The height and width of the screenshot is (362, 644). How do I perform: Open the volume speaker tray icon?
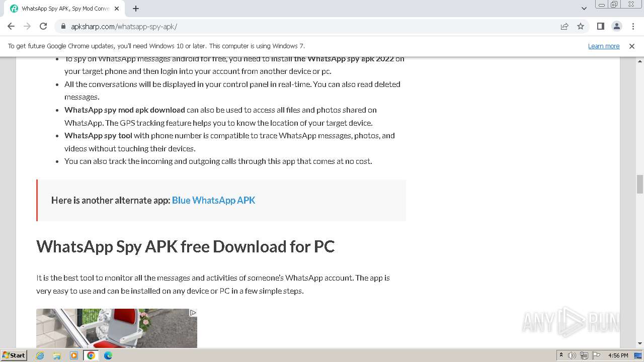pos(572,355)
